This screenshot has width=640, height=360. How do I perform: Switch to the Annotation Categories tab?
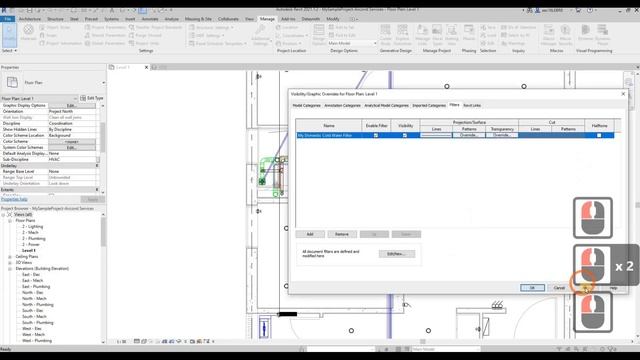[x=342, y=105]
